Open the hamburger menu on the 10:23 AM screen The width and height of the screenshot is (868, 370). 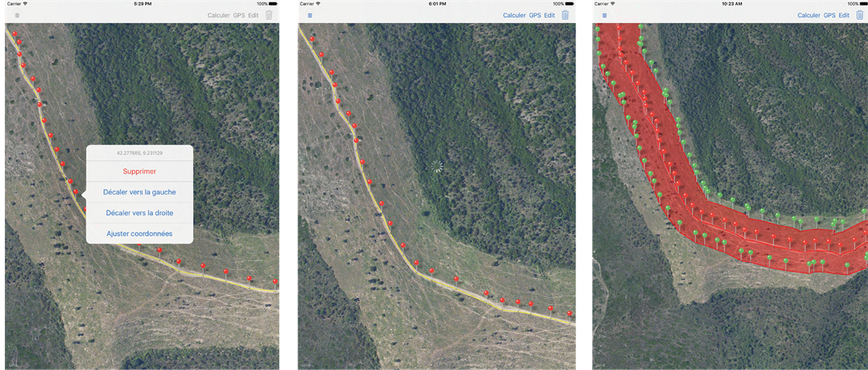tap(604, 16)
